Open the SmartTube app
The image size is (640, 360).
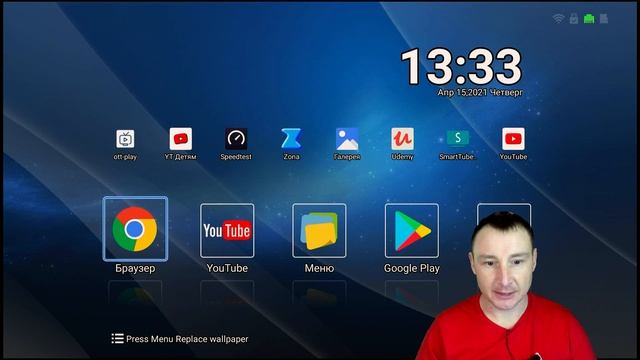click(x=458, y=138)
